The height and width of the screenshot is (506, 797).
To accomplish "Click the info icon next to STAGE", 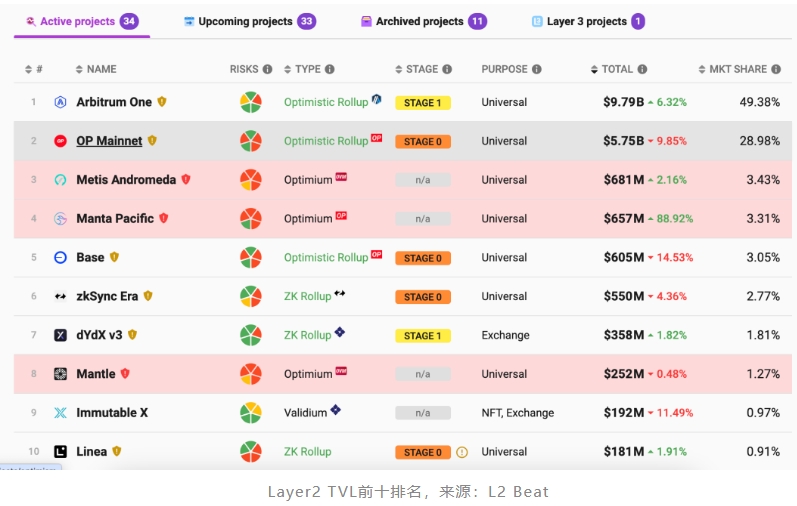I will pyautogui.click(x=447, y=69).
